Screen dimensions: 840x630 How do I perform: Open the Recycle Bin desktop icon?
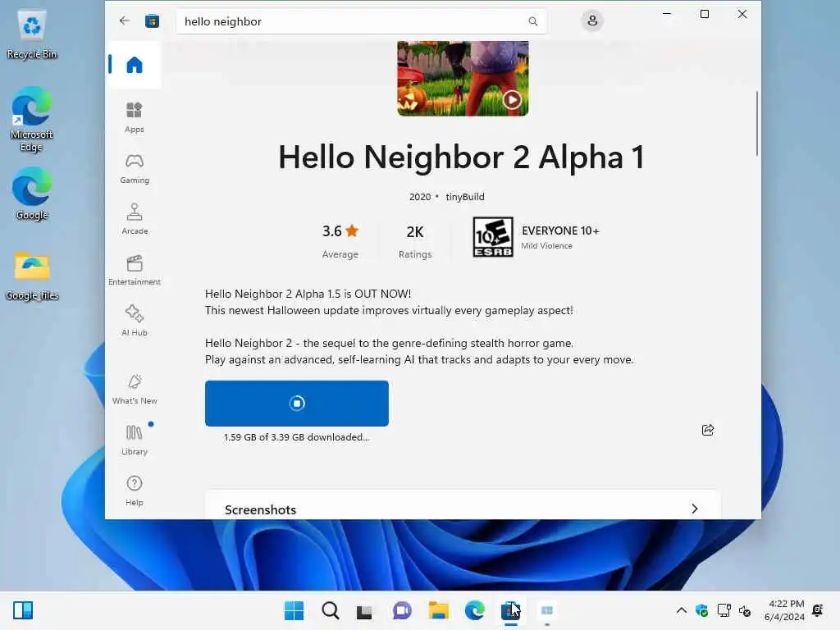click(32, 34)
